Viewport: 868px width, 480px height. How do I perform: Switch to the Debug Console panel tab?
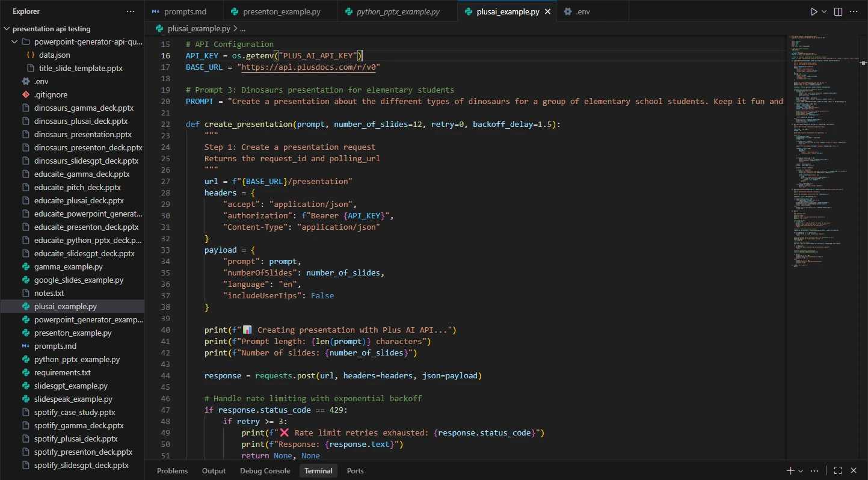tap(265, 471)
